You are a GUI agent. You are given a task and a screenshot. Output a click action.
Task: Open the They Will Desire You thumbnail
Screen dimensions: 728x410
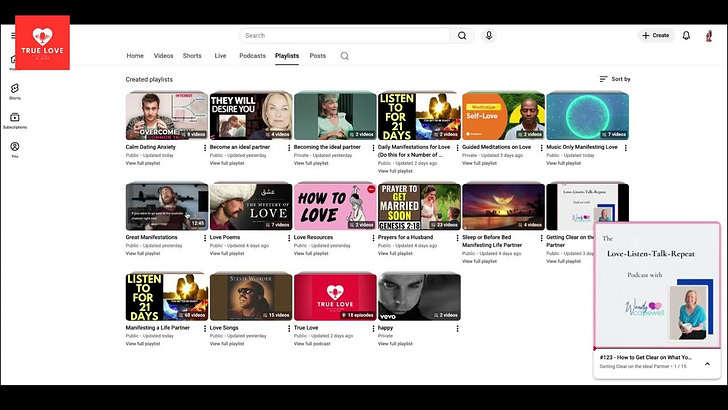tap(251, 116)
